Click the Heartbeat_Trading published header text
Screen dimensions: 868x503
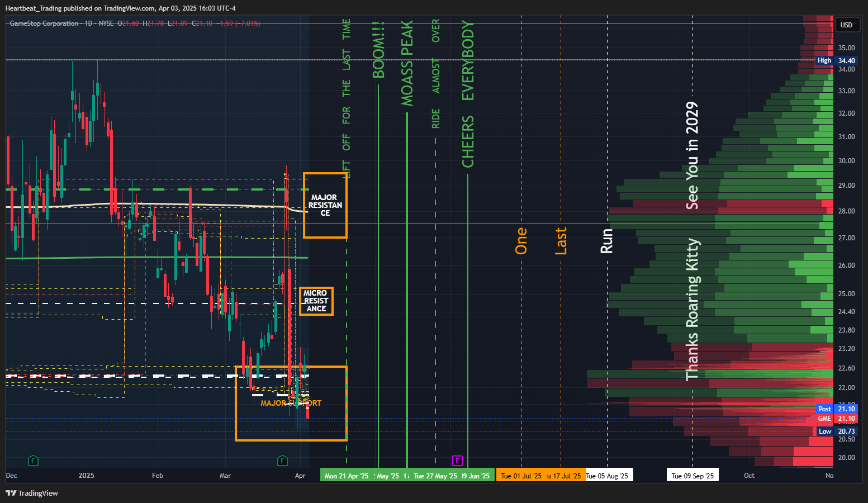tap(120, 8)
